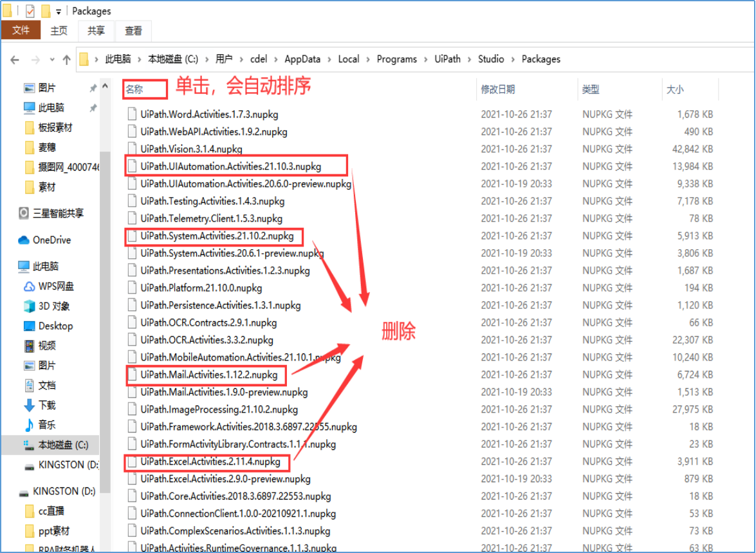Click 本地磁盘 (C:) in the breadcrumb
This screenshot has height=553, width=756.
click(x=172, y=59)
